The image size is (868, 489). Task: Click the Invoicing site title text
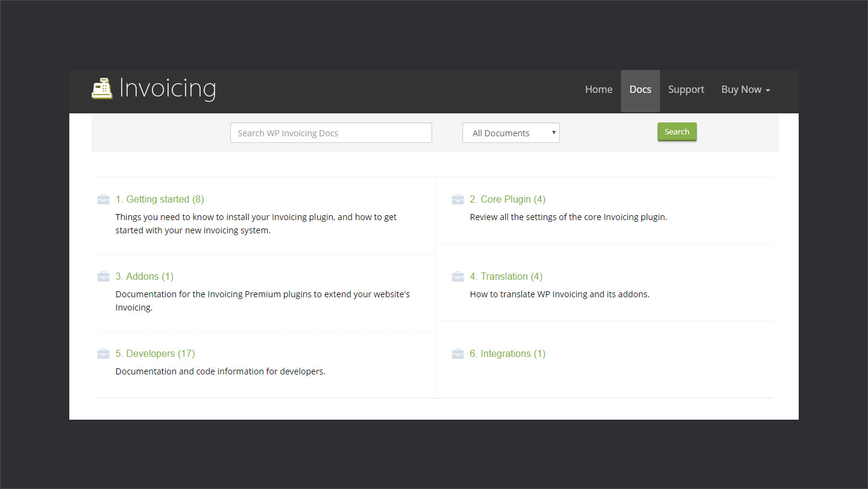click(168, 89)
